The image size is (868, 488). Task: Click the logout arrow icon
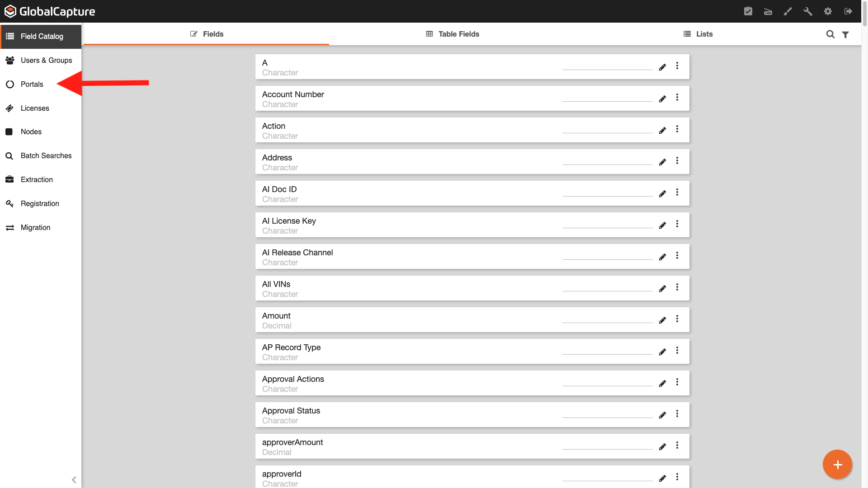(848, 11)
